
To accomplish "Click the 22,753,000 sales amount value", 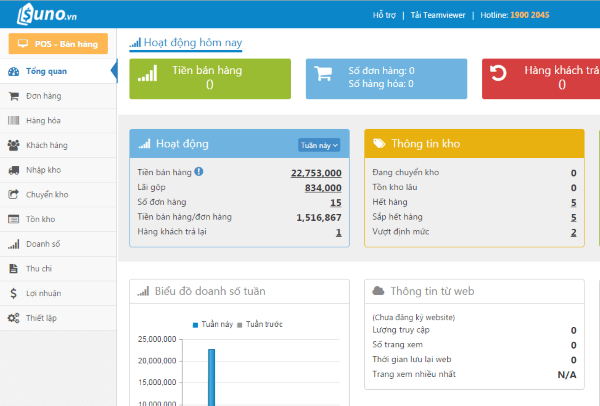I will (x=316, y=173).
